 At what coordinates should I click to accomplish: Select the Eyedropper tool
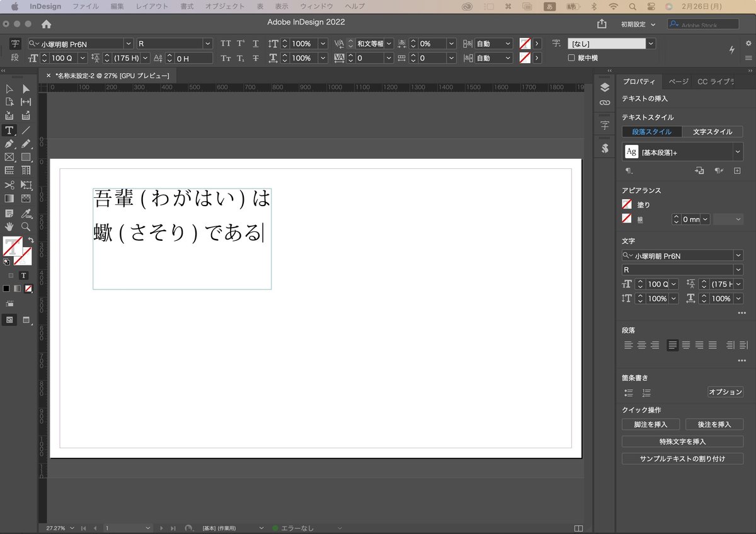click(x=26, y=213)
